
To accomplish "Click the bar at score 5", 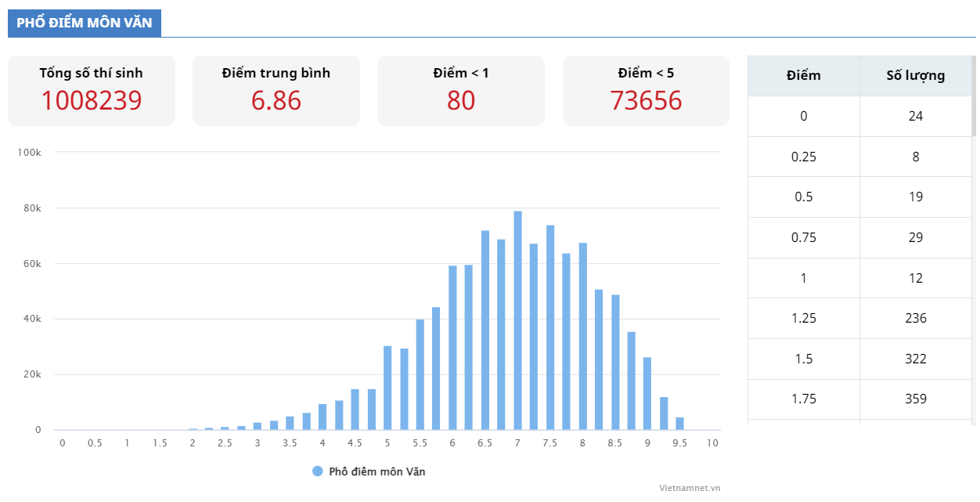I will click(x=387, y=388).
